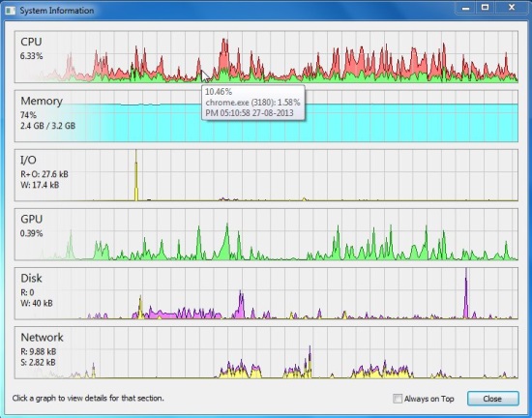Image resolution: width=532 pixels, height=418 pixels.
Task: Open the Memory graph section
Action: click(266, 116)
